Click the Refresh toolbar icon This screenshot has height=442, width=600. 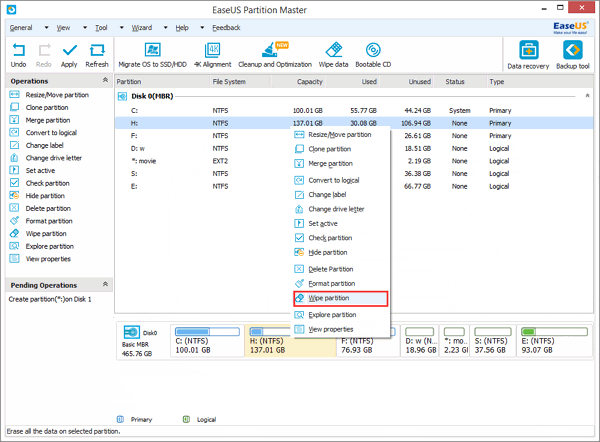(97, 55)
